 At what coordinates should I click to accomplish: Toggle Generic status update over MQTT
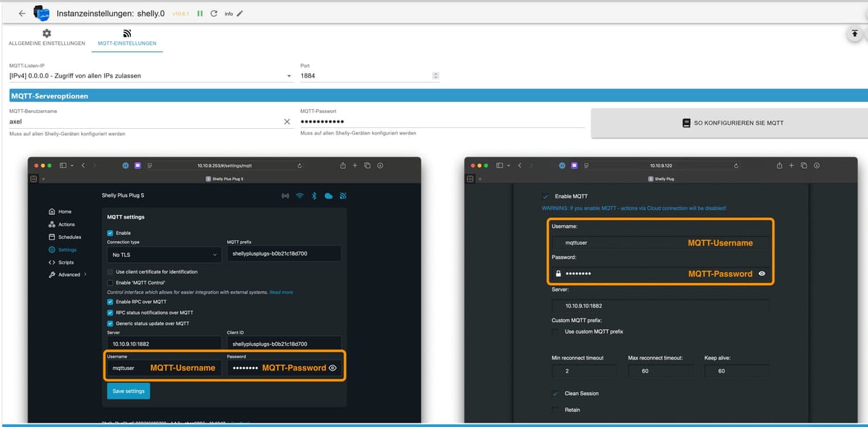[110, 324]
